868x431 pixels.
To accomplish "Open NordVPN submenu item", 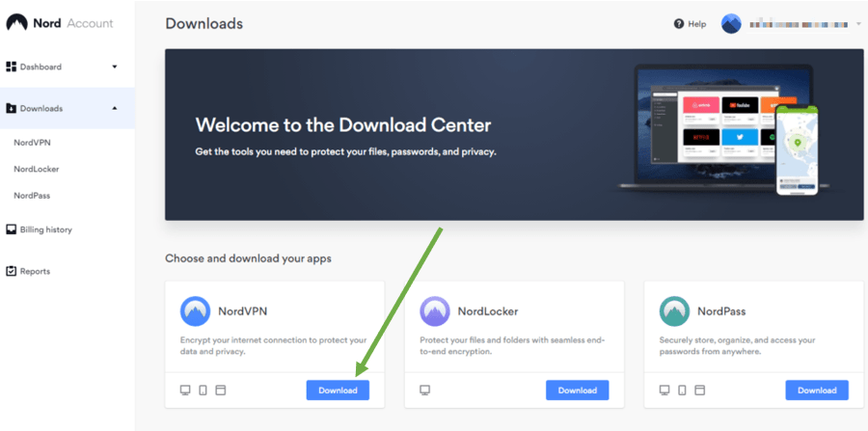I will pos(32,143).
